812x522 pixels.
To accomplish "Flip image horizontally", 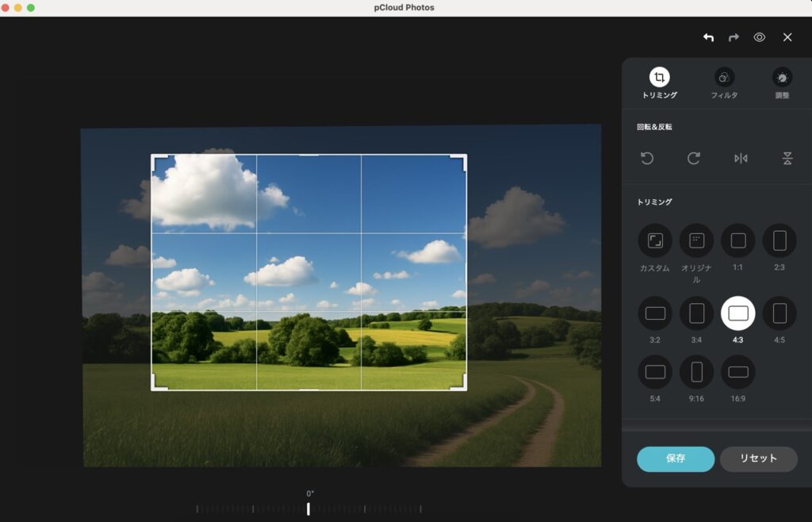I will 741,159.
